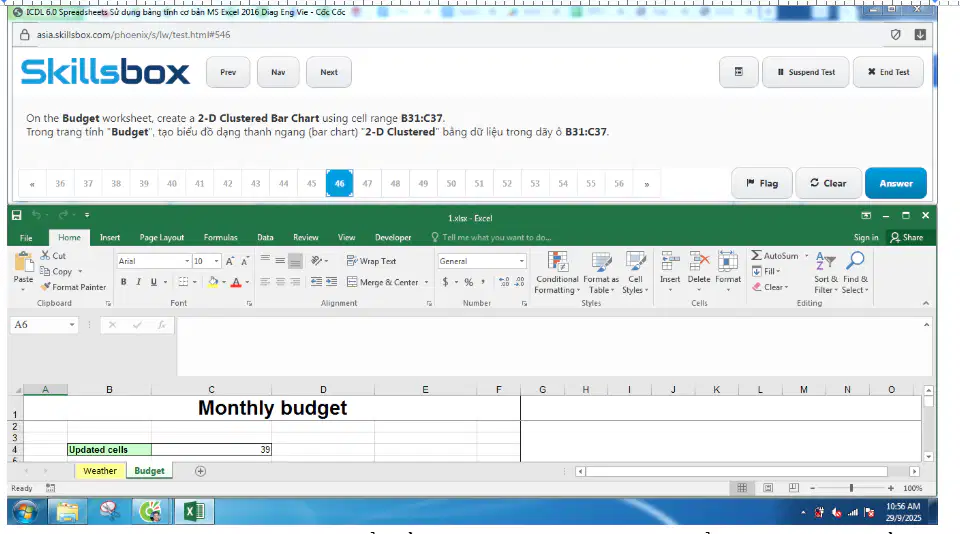
Task: Click the Orientation text-angle icon
Action: pos(317,261)
